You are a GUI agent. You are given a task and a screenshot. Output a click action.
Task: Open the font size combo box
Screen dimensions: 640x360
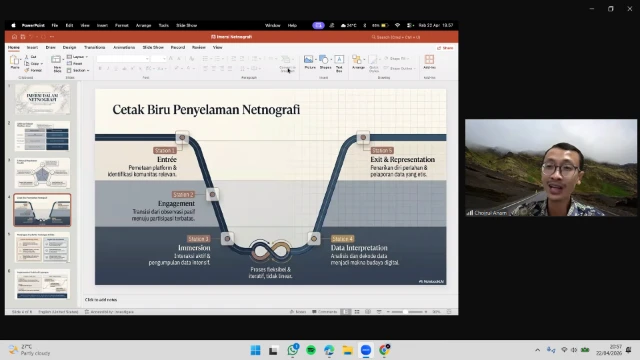[158, 59]
